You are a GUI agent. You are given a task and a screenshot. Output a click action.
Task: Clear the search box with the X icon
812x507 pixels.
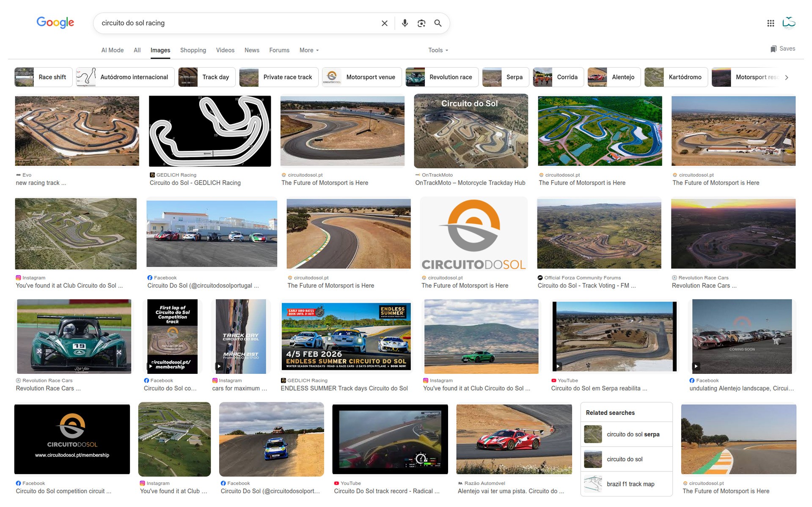pyautogui.click(x=384, y=23)
